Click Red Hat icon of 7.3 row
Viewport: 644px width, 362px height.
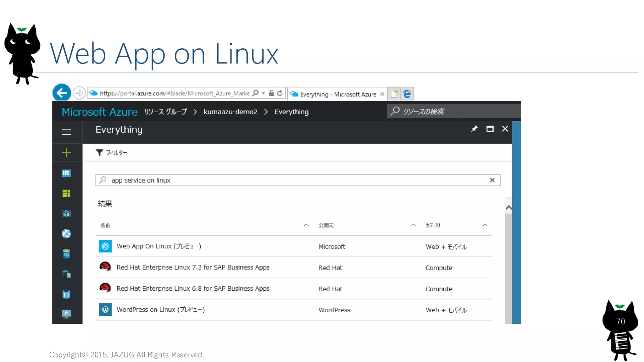105,267
